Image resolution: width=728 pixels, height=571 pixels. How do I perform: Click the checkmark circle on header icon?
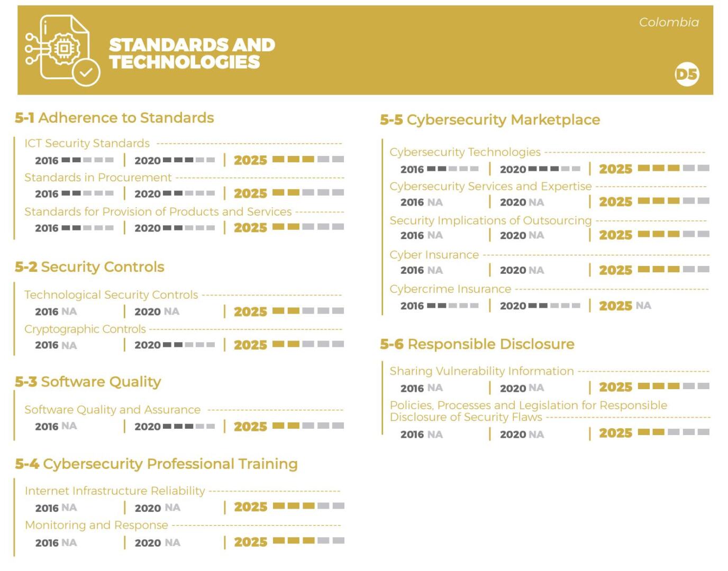point(86,72)
